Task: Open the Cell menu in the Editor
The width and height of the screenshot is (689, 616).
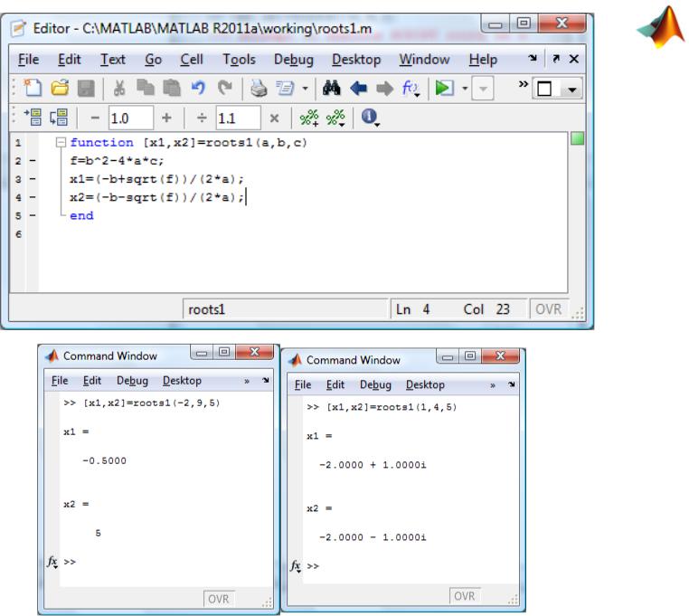Action: 190,59
